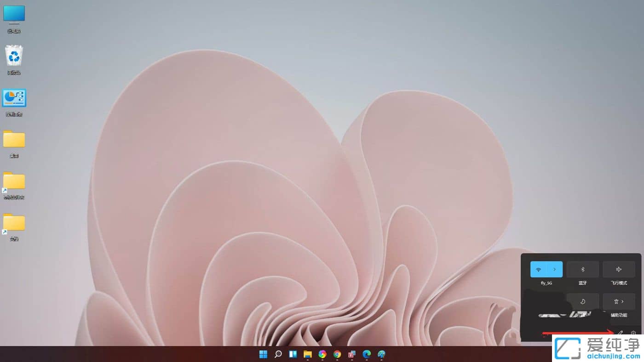Open the Start menu
Image resolution: width=644 pixels, height=362 pixels.
pos(263,354)
